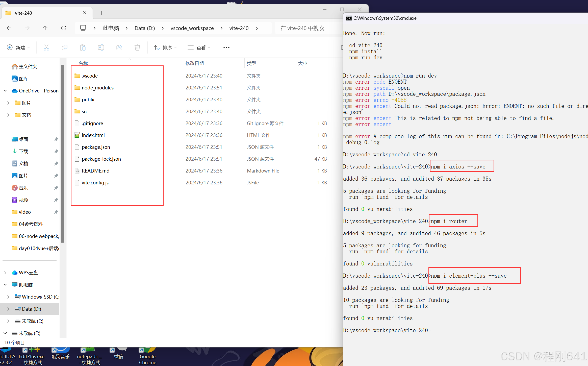Click the Copy icon in toolbar
Viewport: 588px width, 366px height.
pyautogui.click(x=65, y=47)
